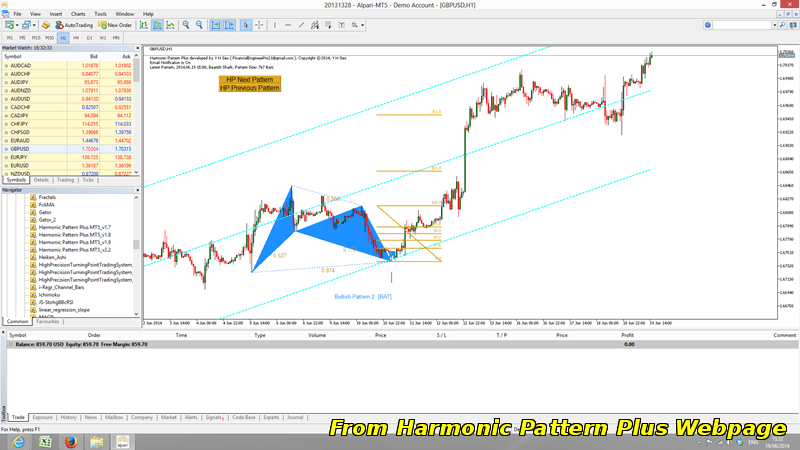The height and width of the screenshot is (450, 800).
Task: Select the MN timeframe
Action: pyautogui.click(x=116, y=38)
